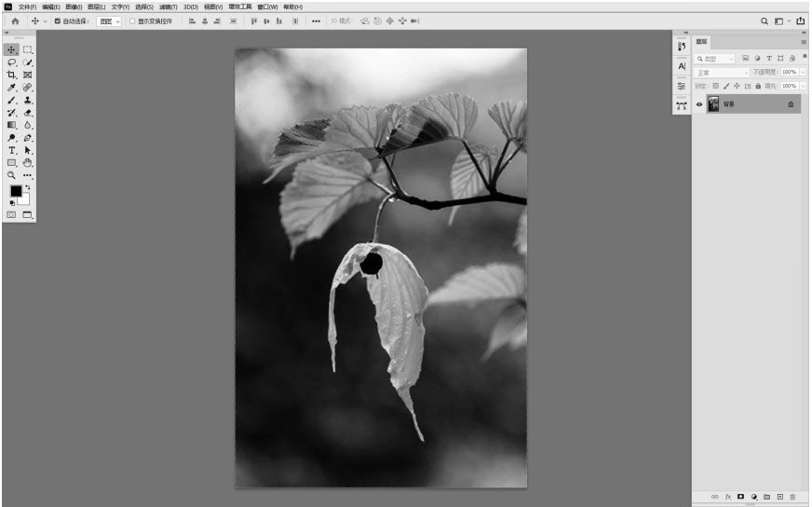Select the Move tool in the toolbox
Image resolution: width=812 pixels, height=507 pixels.
click(x=11, y=49)
